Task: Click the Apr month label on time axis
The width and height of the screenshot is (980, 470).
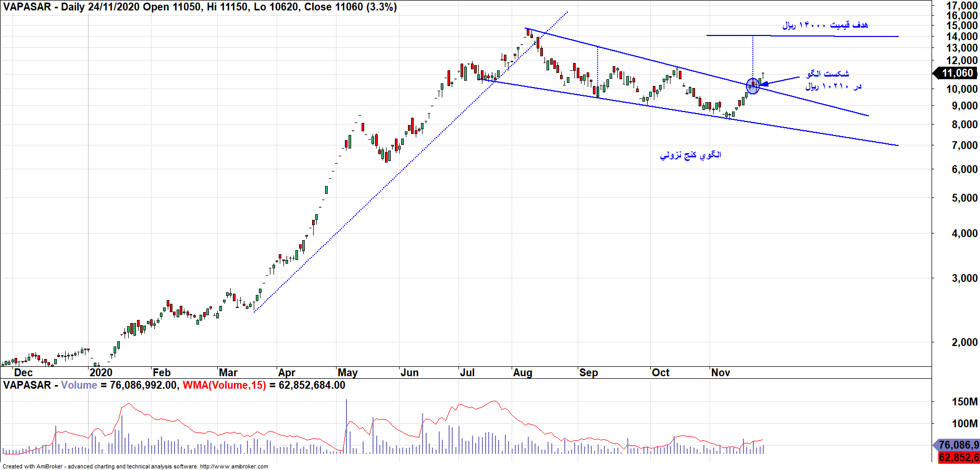Action: [x=287, y=373]
